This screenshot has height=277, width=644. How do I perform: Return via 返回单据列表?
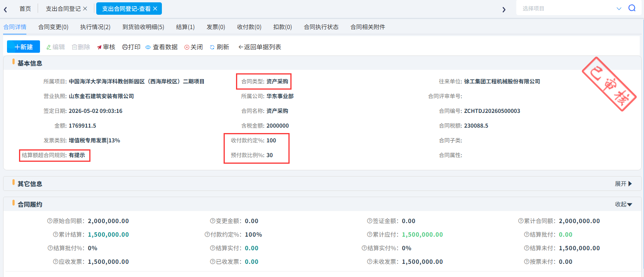[260, 47]
